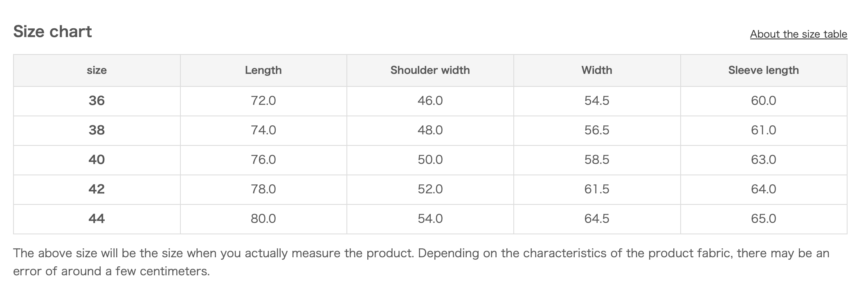Image resolution: width=868 pixels, height=304 pixels.
Task: Click the 61.5 width cell
Action: click(596, 189)
